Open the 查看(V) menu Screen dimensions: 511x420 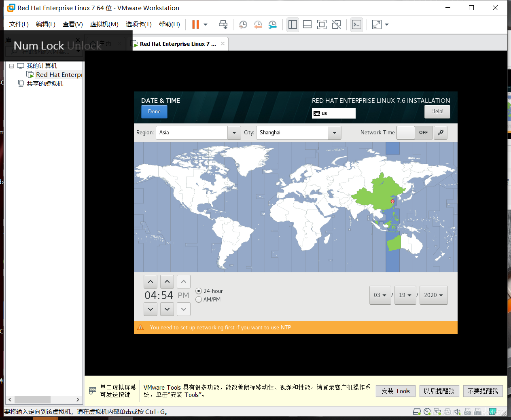tap(72, 24)
